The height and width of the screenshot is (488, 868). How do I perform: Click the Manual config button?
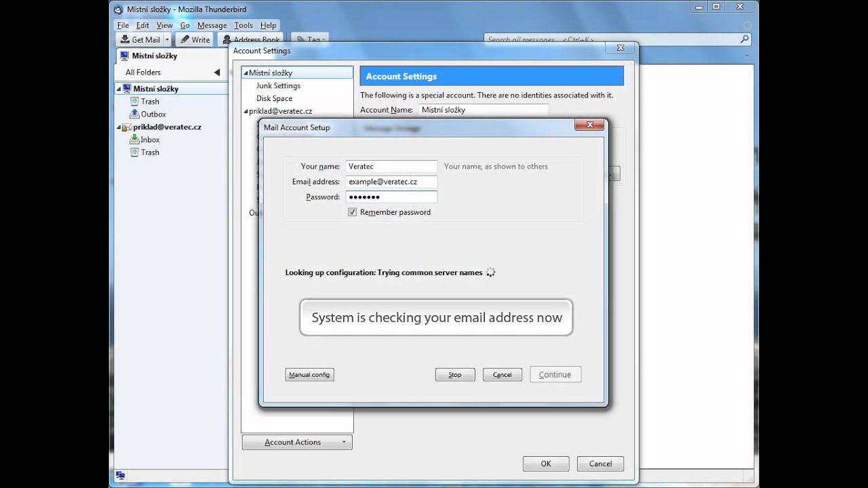coord(309,375)
